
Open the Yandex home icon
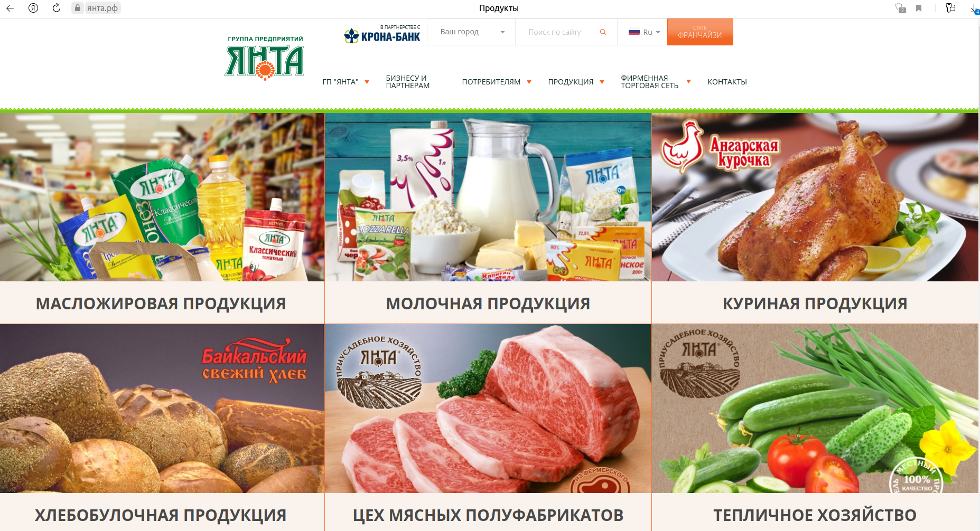click(33, 8)
